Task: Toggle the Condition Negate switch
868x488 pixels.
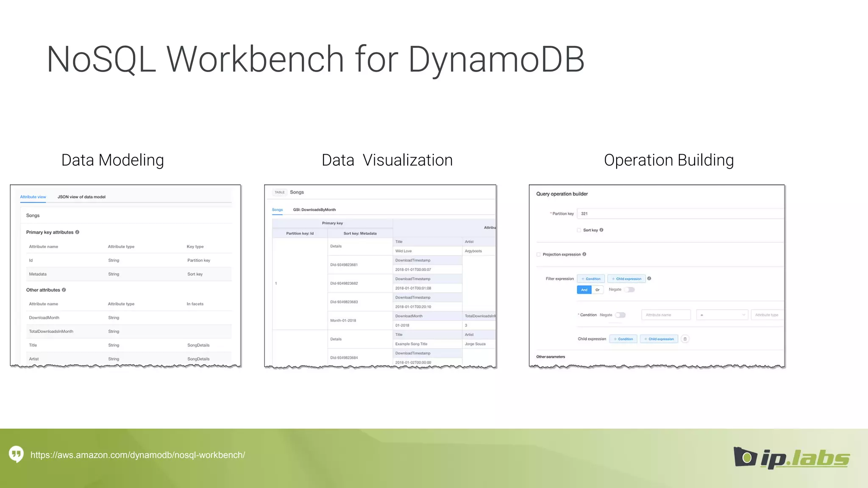Action: coord(620,315)
